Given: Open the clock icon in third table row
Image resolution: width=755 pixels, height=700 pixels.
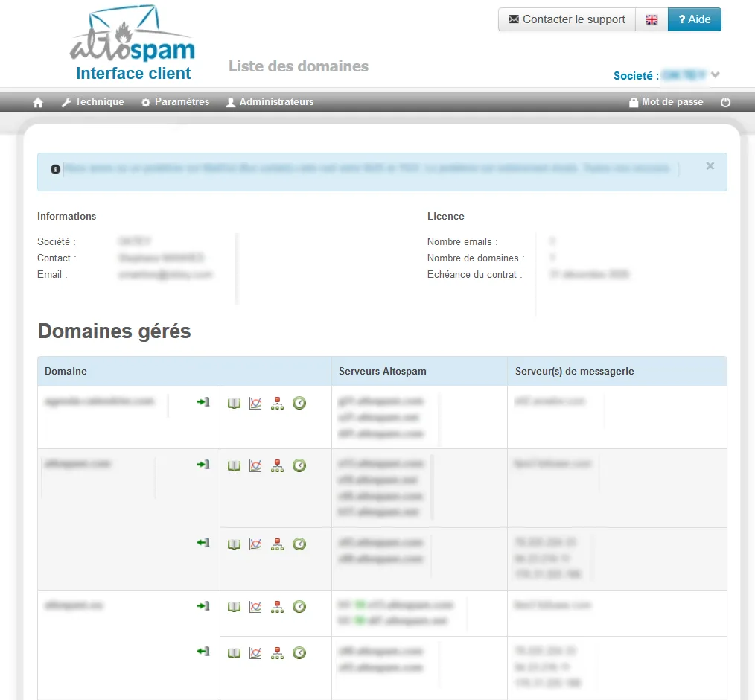Looking at the screenshot, I should [x=299, y=544].
